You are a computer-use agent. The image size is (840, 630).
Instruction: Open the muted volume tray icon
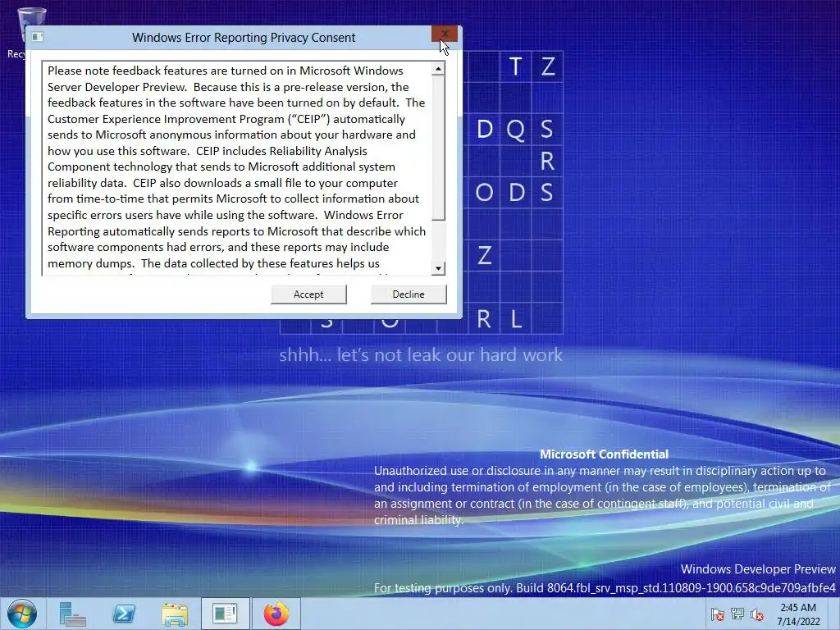coord(757,614)
